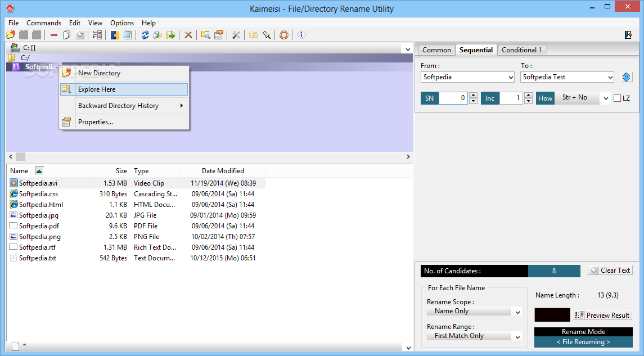Viewport: 644px width, 356px height.
Task: Open the wrench settings toolbar icon
Action: (x=236, y=35)
